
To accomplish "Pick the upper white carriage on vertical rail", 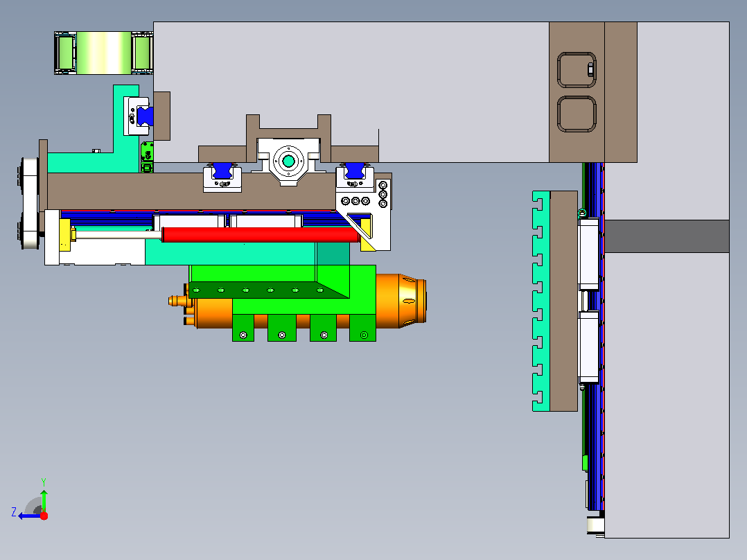I will pyautogui.click(x=588, y=254).
